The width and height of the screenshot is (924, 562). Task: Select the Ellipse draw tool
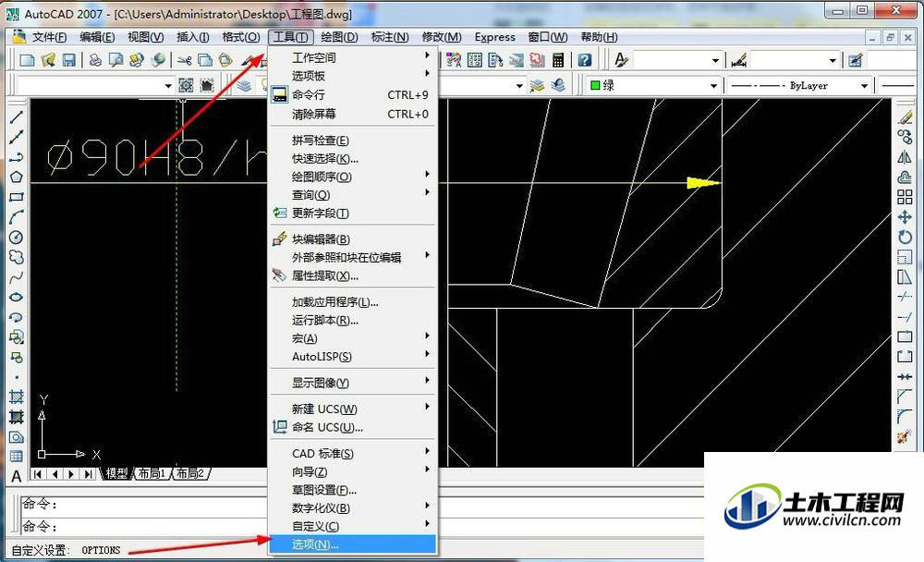[17, 298]
